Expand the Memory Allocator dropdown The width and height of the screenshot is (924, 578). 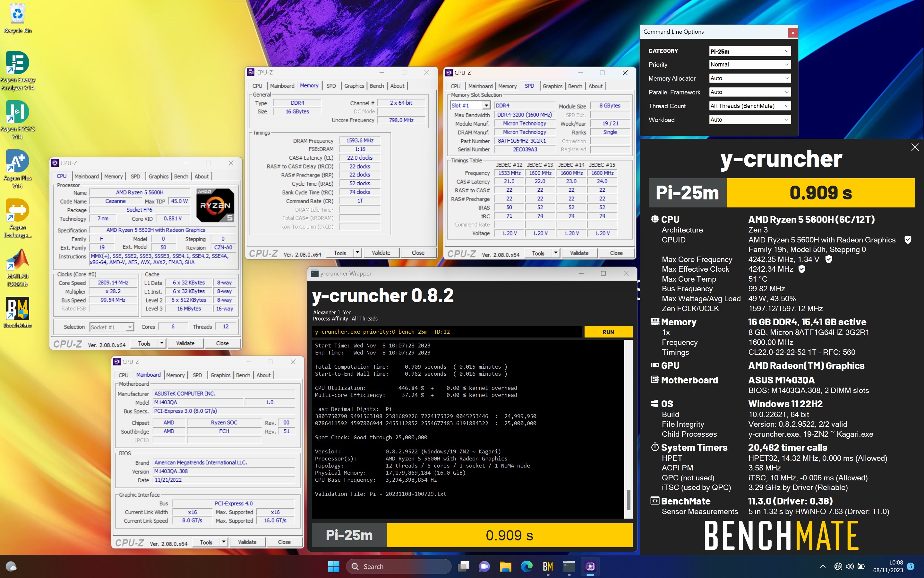click(x=749, y=78)
